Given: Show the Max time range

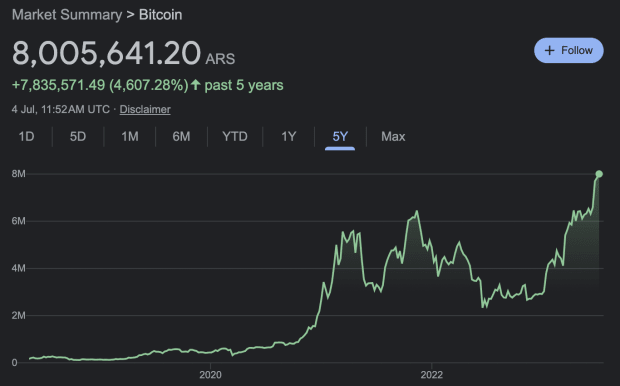Looking at the screenshot, I should pos(393,136).
